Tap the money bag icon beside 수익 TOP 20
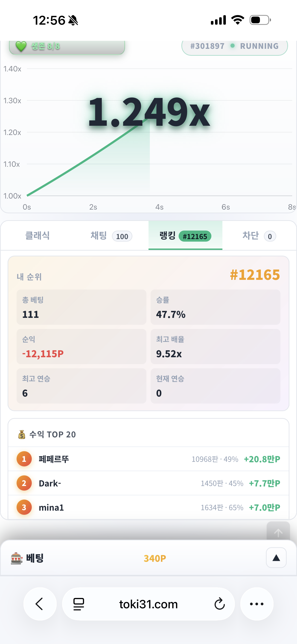Viewport: 297px width, 644px height. (x=22, y=434)
